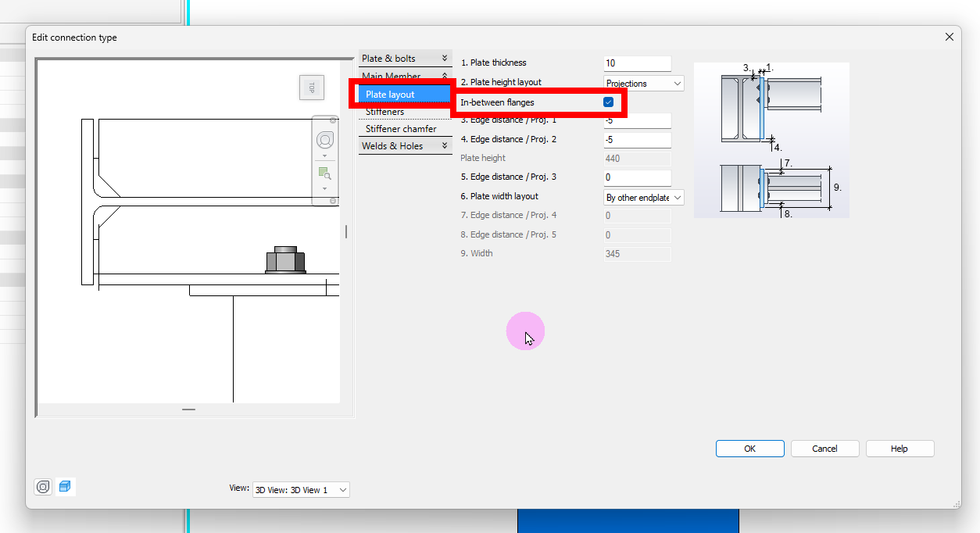Image resolution: width=980 pixels, height=533 pixels.
Task: Toggle the navigation wheel icon below the preview
Action: coord(43,487)
